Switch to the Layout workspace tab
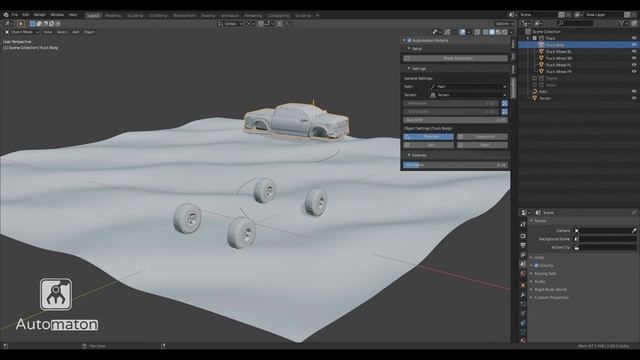The width and height of the screenshot is (640, 360). coord(93,16)
